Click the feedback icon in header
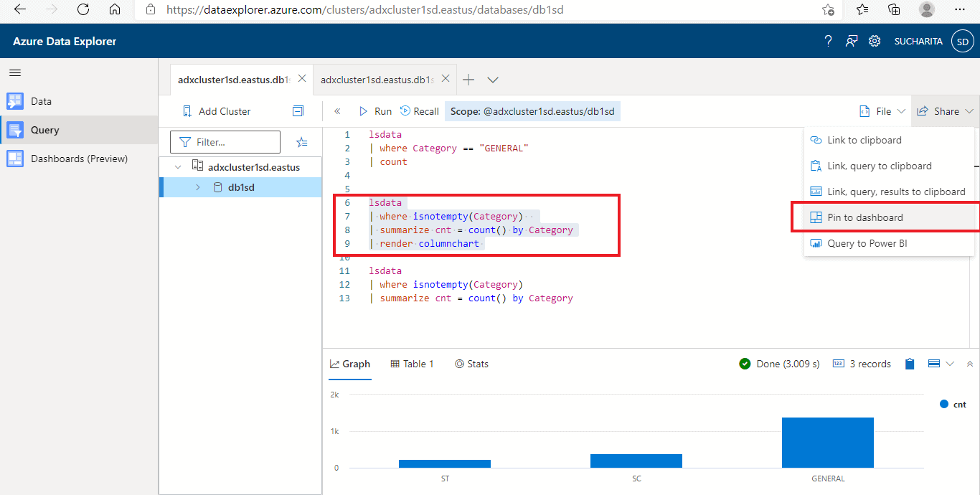Image resolution: width=980 pixels, height=495 pixels. pyautogui.click(x=851, y=41)
